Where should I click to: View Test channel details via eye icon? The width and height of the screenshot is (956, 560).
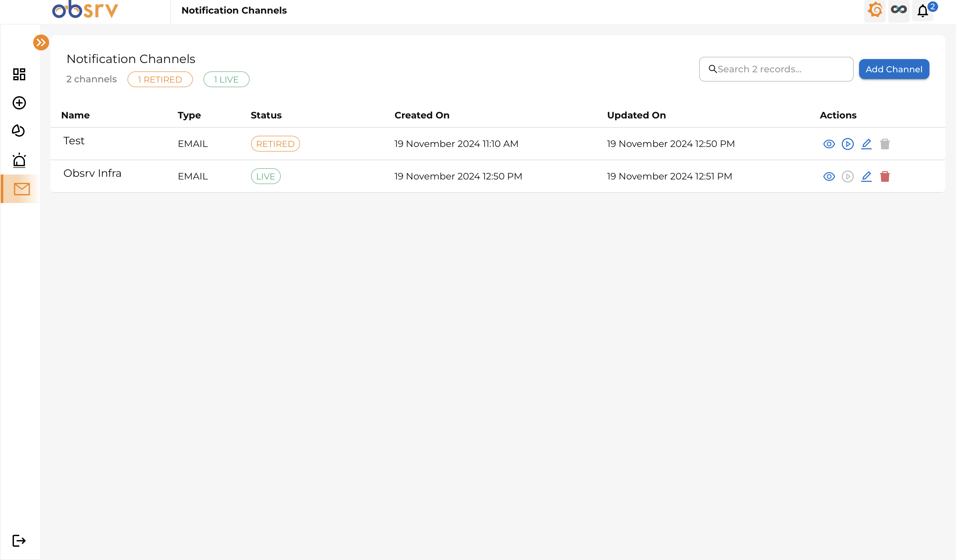(x=829, y=144)
